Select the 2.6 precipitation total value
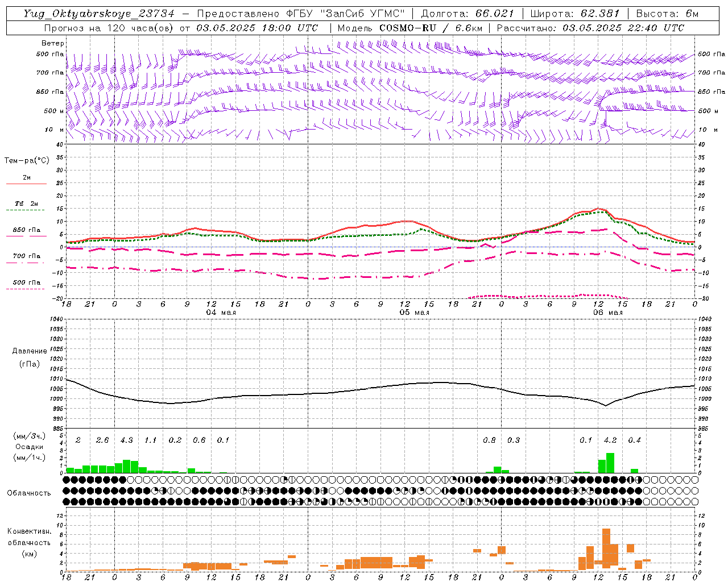 tap(102, 440)
